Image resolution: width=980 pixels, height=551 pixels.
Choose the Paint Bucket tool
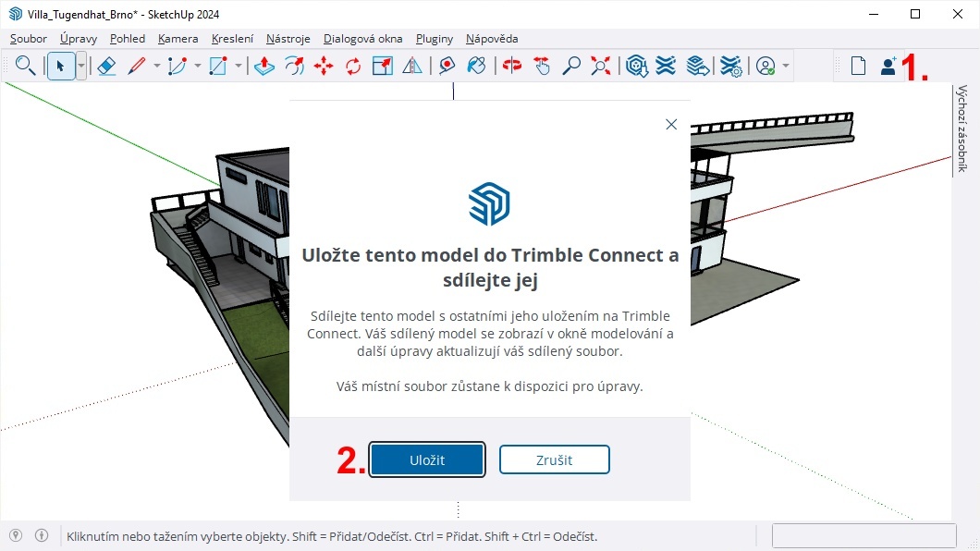[476, 66]
